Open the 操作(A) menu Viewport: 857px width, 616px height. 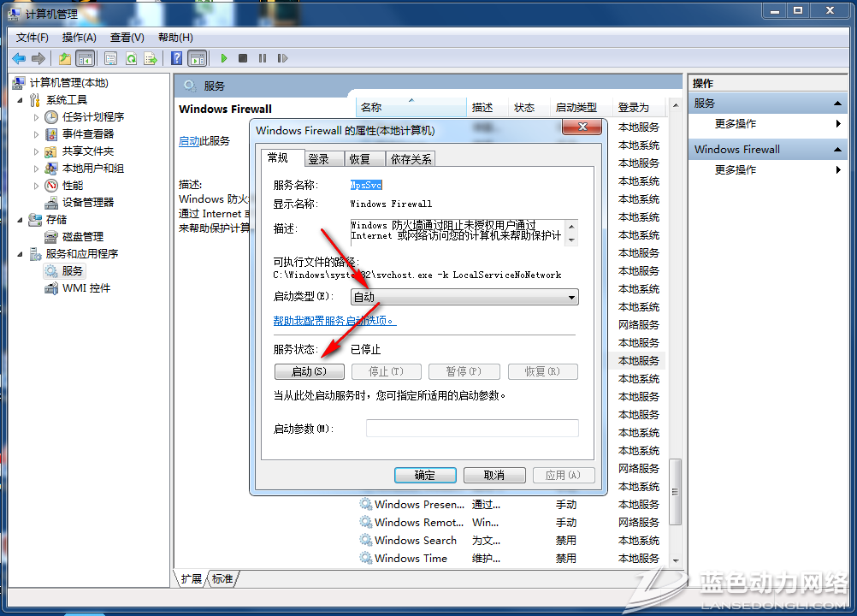coord(79,38)
